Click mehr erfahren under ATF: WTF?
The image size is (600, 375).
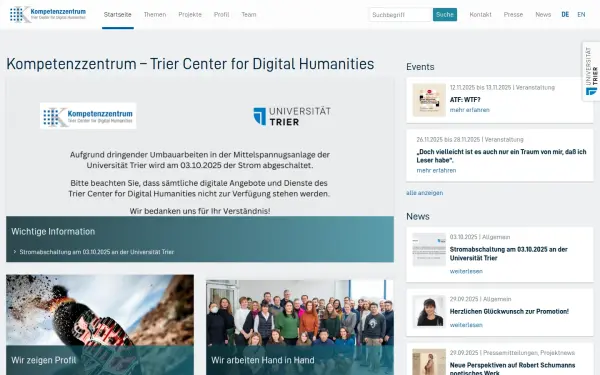point(470,110)
